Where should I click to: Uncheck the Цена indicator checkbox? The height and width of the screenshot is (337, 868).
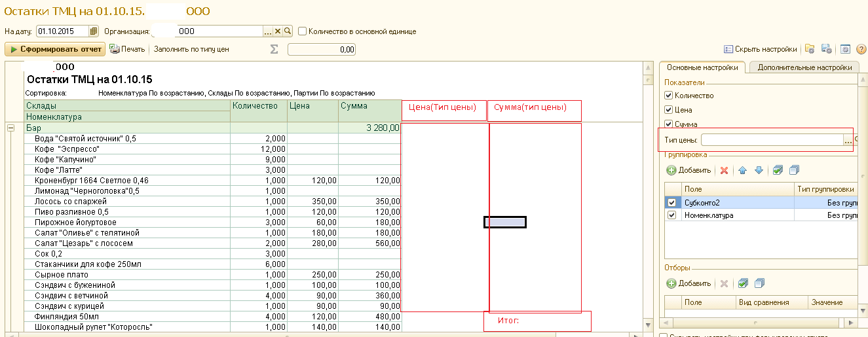[669, 110]
